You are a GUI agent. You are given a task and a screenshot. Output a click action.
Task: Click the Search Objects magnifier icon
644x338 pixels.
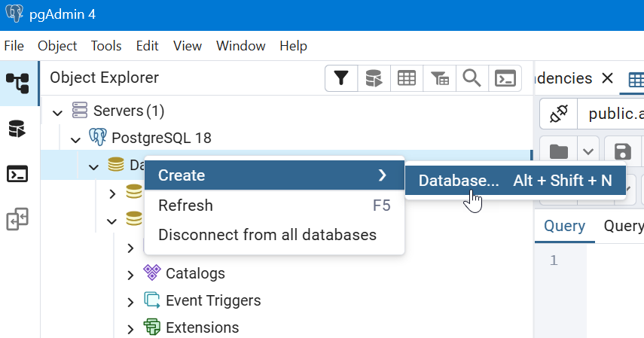click(472, 78)
